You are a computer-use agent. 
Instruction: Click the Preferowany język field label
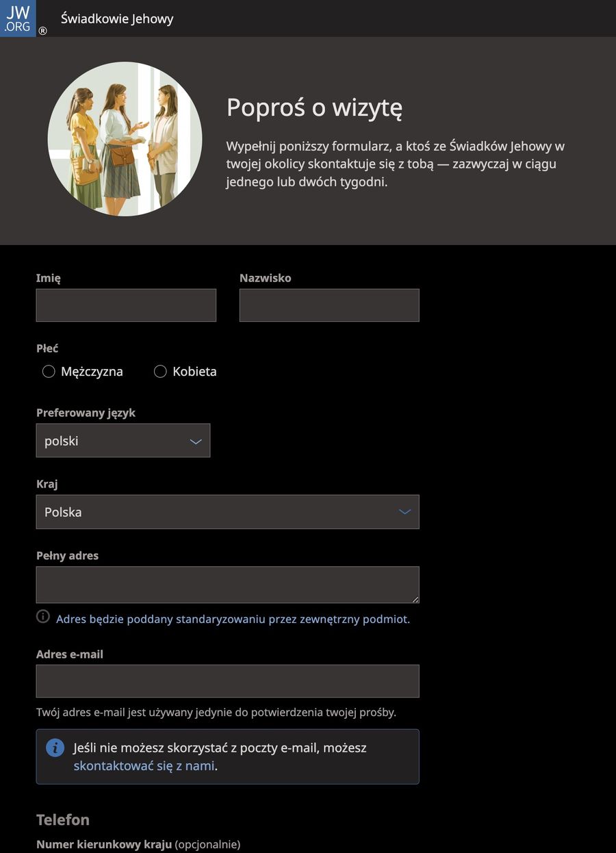pyautogui.click(x=86, y=413)
